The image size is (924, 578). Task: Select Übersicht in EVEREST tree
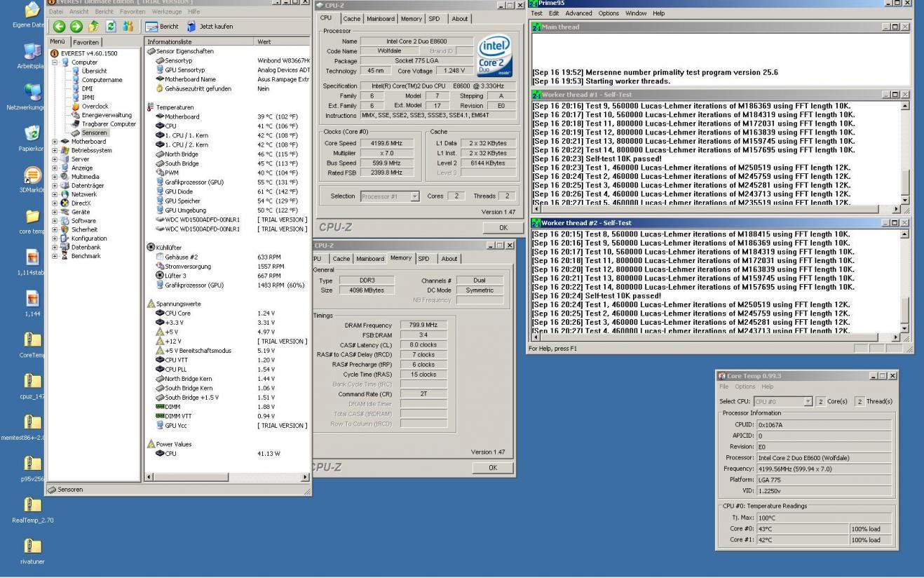click(x=95, y=71)
